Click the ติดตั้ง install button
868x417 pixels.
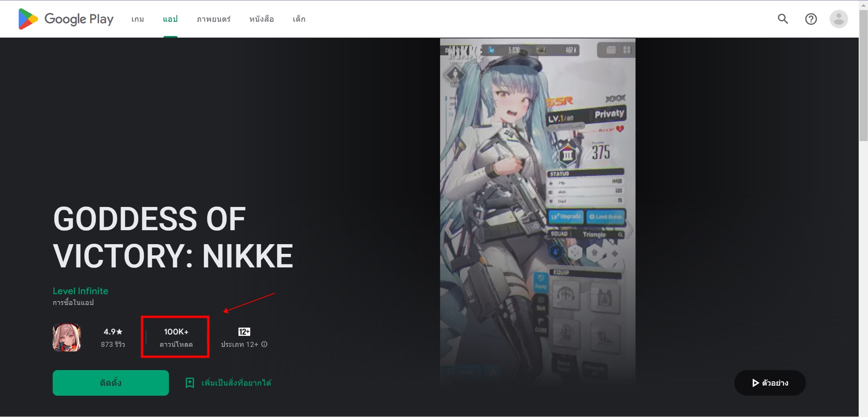point(110,383)
